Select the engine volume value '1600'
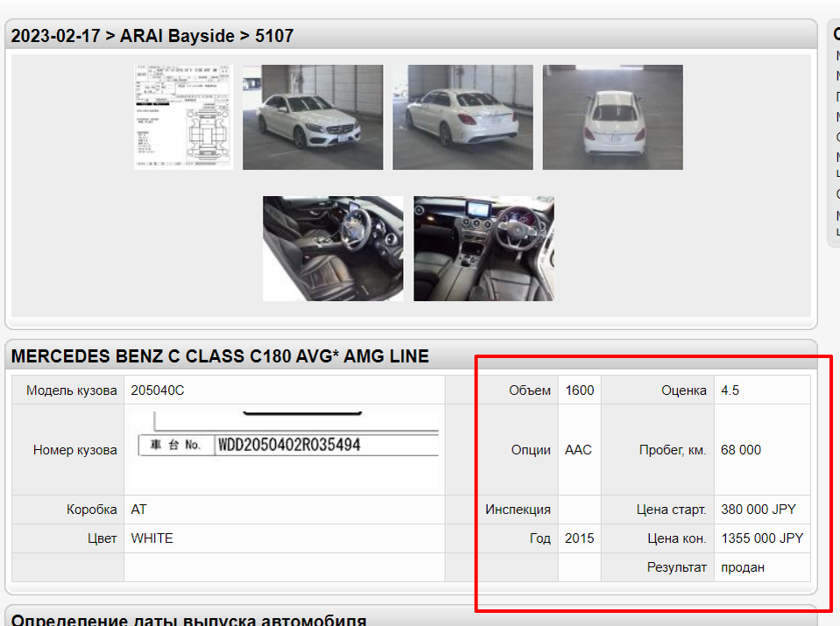 tap(580, 390)
